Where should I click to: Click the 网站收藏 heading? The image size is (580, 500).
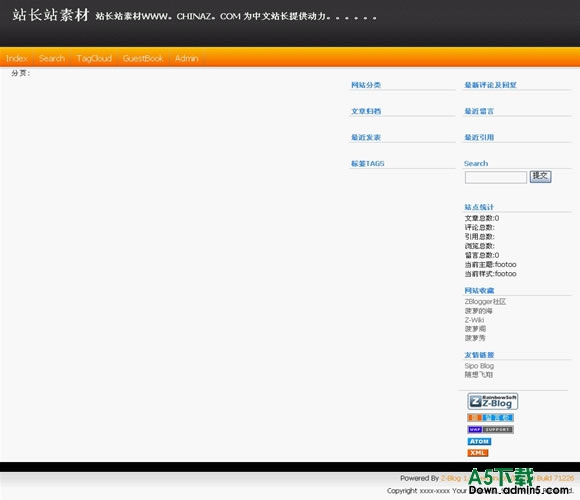pos(479,290)
